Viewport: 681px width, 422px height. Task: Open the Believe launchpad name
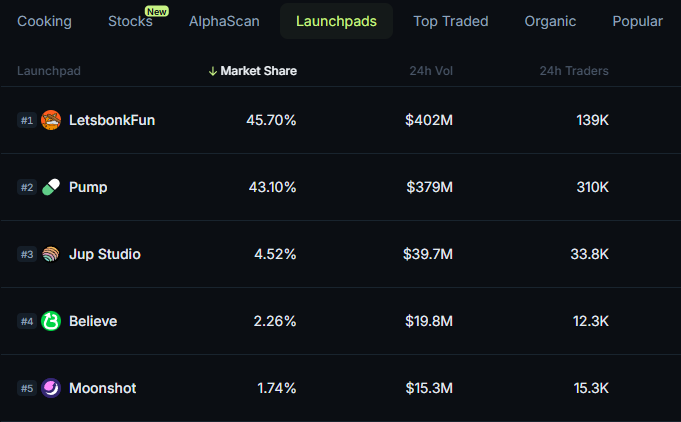[x=93, y=321]
